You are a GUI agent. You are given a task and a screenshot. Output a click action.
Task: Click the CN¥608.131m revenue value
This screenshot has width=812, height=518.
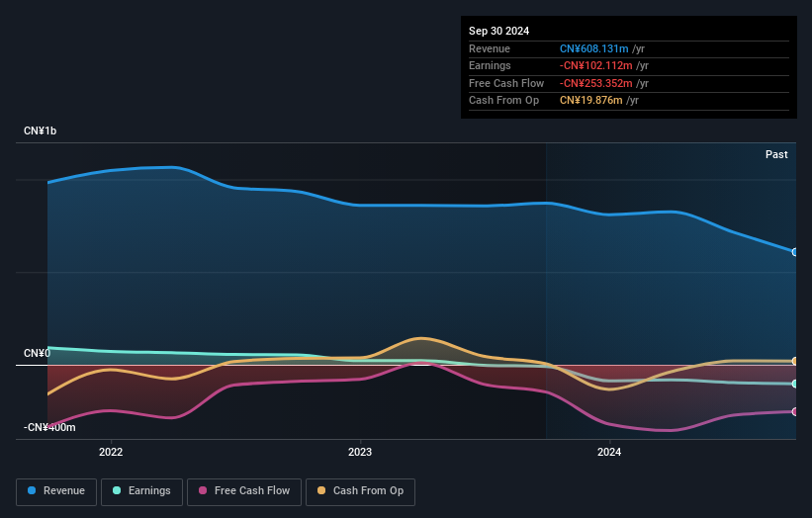(594, 48)
